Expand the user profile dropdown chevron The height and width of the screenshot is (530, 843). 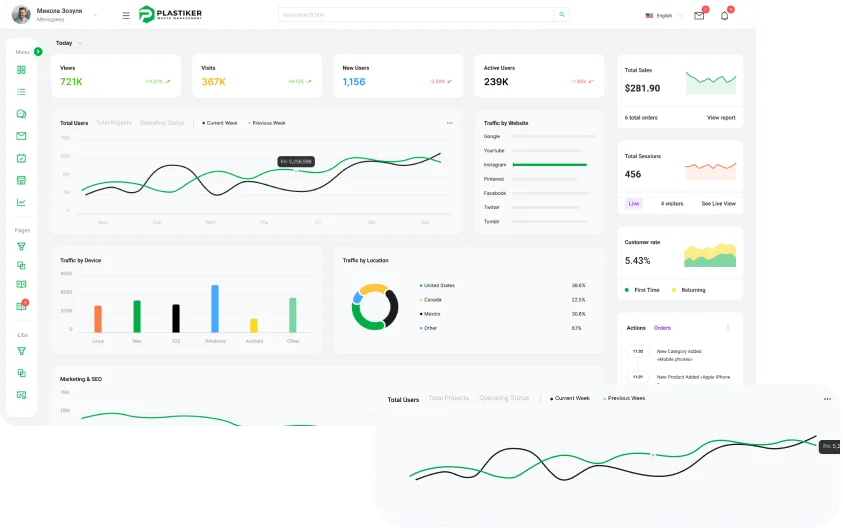click(96, 16)
